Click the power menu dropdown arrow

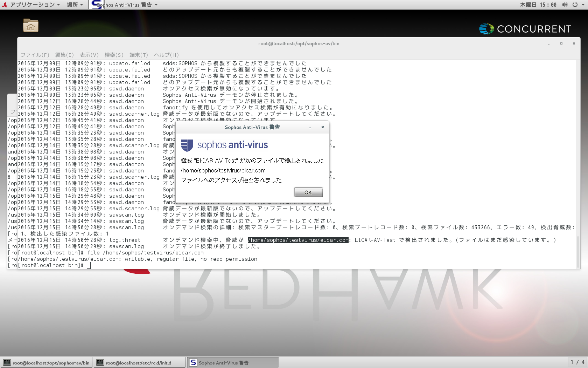pyautogui.click(x=583, y=5)
